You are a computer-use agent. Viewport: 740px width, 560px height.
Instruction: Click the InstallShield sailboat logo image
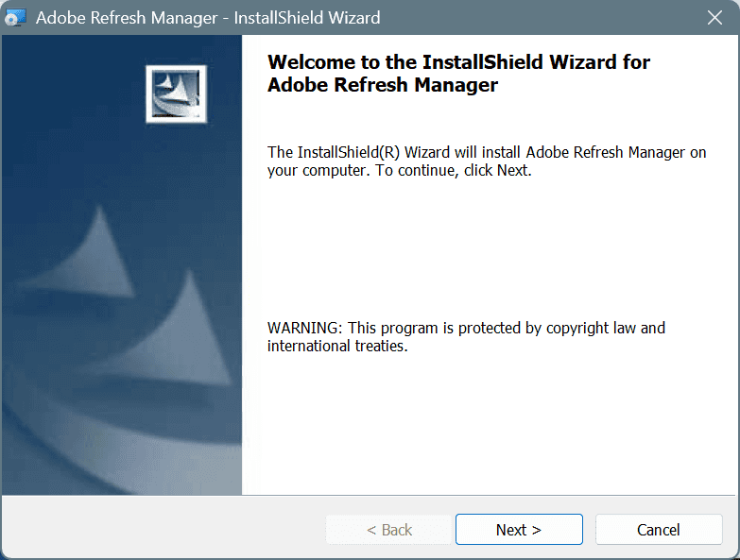pyautogui.click(x=176, y=93)
